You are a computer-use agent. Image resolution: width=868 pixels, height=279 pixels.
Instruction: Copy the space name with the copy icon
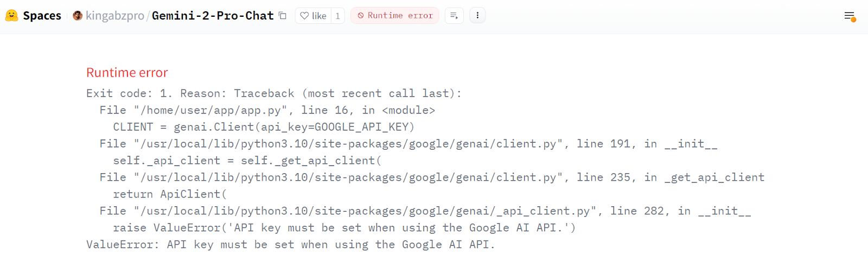click(x=283, y=15)
